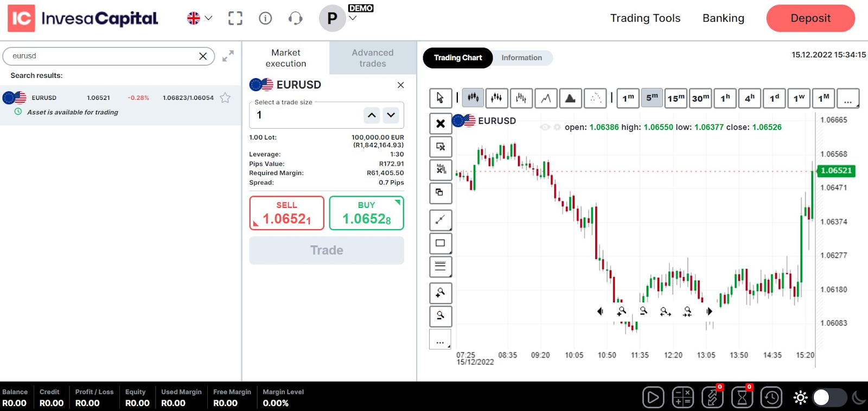Open the video tutorial play icon in footer

tap(653, 397)
